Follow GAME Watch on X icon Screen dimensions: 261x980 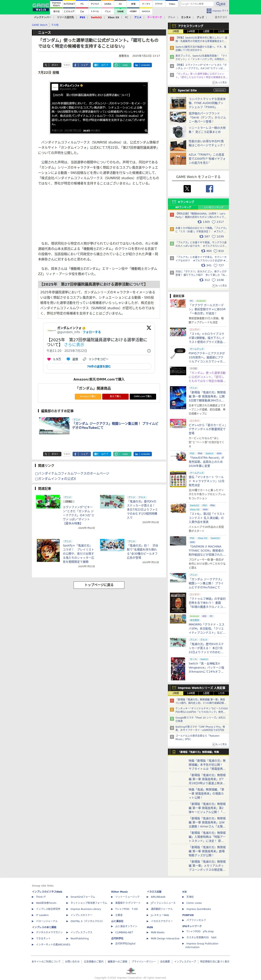[x=187, y=188]
